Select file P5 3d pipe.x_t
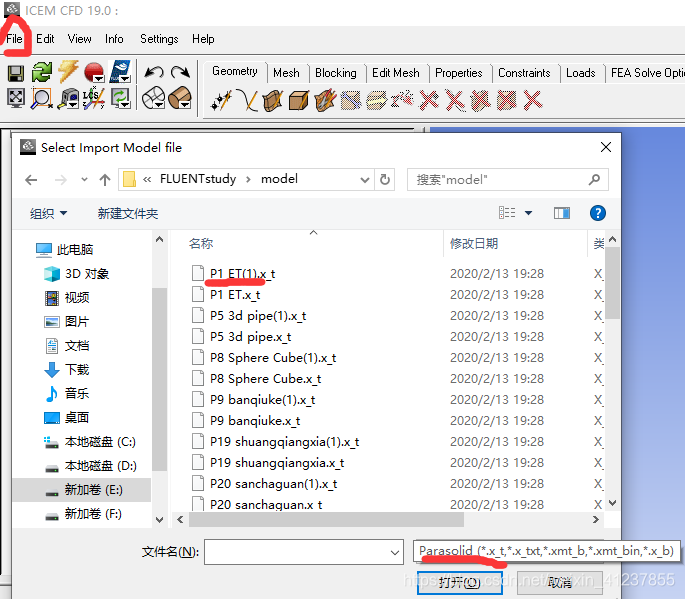Image resolution: width=685 pixels, height=599 pixels. (x=250, y=337)
